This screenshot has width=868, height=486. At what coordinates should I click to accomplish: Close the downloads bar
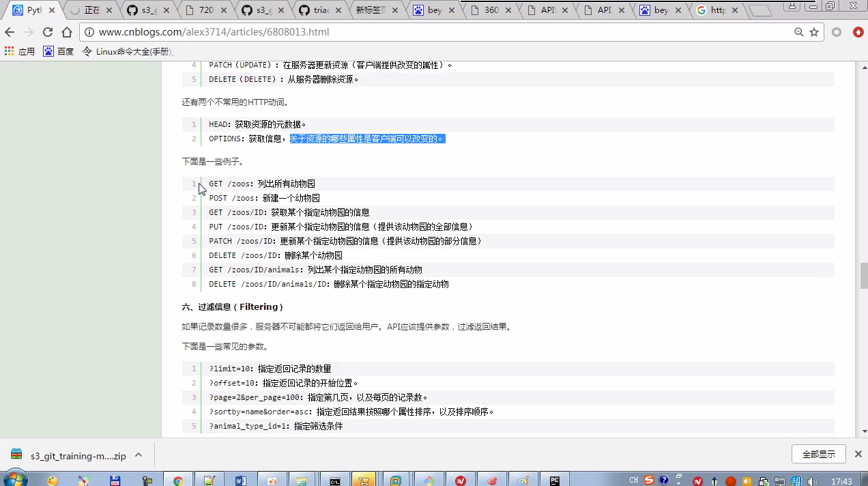tap(858, 454)
